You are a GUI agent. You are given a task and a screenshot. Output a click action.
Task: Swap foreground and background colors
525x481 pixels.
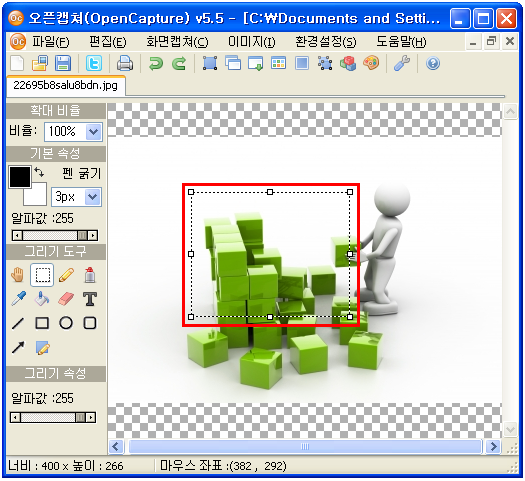click(x=39, y=172)
